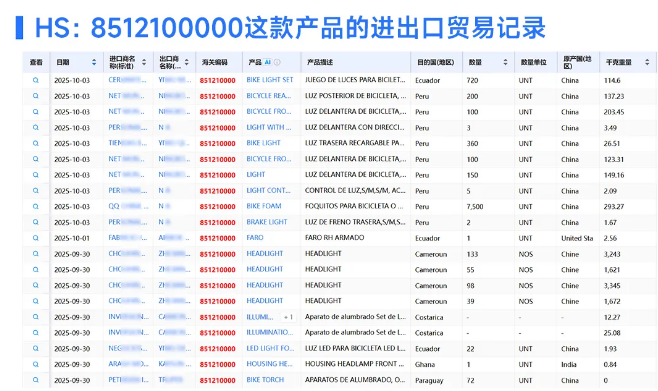Click magnifier in HEADLIGHT row with quantity 39
Viewport: 658px width, 391px height.
coord(36,301)
